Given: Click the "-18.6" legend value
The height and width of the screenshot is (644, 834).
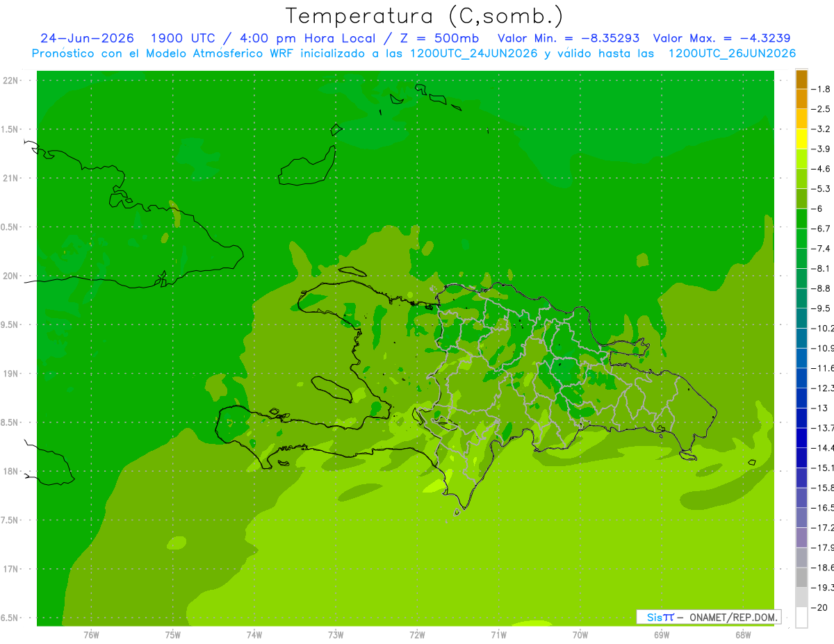Looking at the screenshot, I should coord(822,568).
